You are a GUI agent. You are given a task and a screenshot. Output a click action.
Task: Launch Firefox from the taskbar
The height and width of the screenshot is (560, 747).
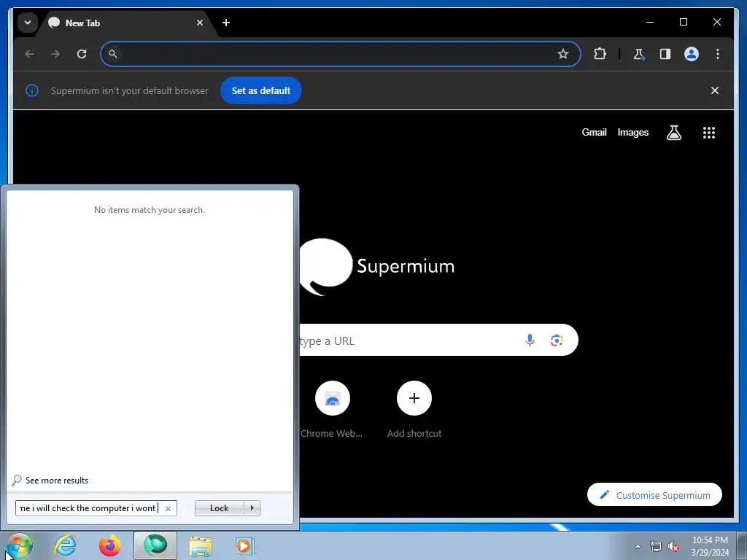tap(110, 545)
